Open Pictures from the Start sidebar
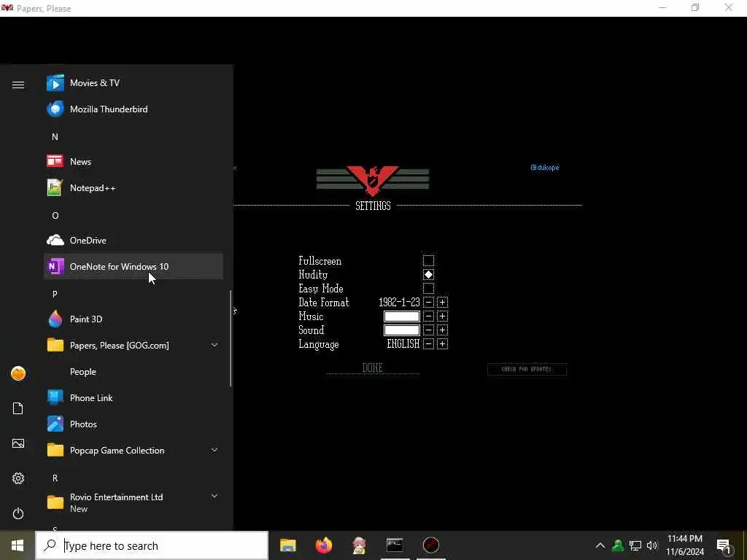747x560 pixels. pos(18,443)
